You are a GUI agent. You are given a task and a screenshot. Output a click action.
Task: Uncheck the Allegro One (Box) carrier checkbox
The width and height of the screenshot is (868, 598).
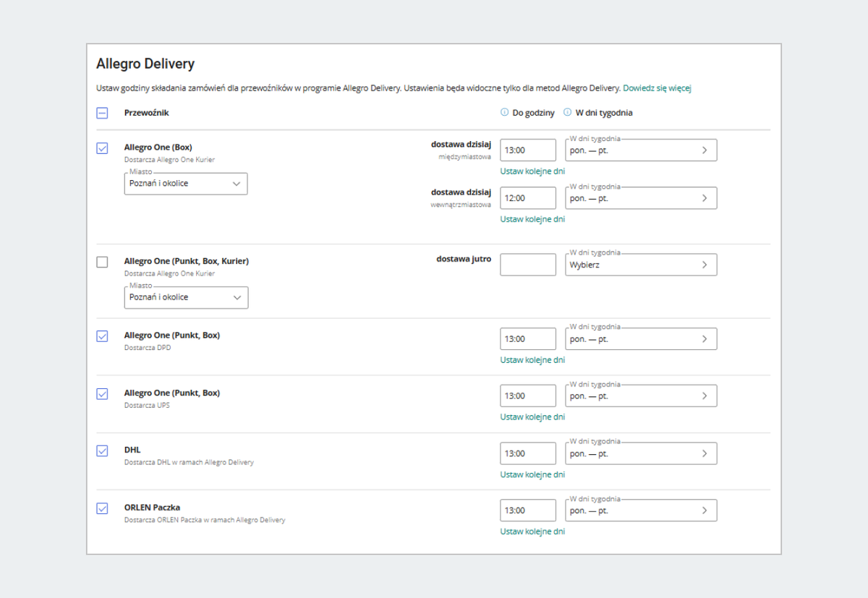point(102,148)
